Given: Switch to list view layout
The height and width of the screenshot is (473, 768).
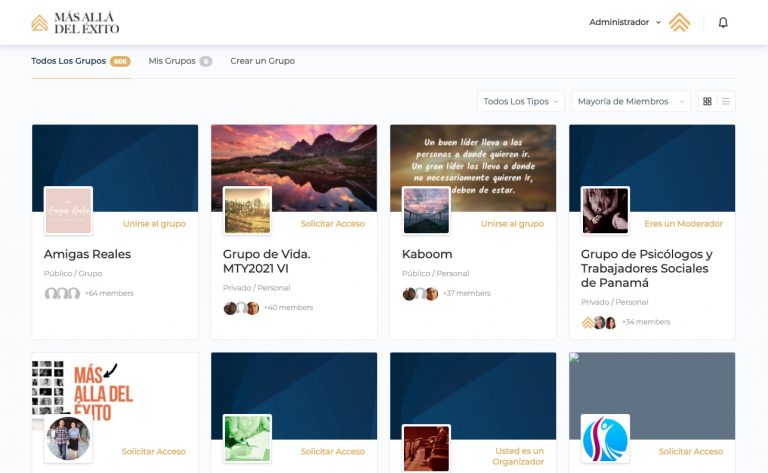Looking at the screenshot, I should (x=726, y=101).
